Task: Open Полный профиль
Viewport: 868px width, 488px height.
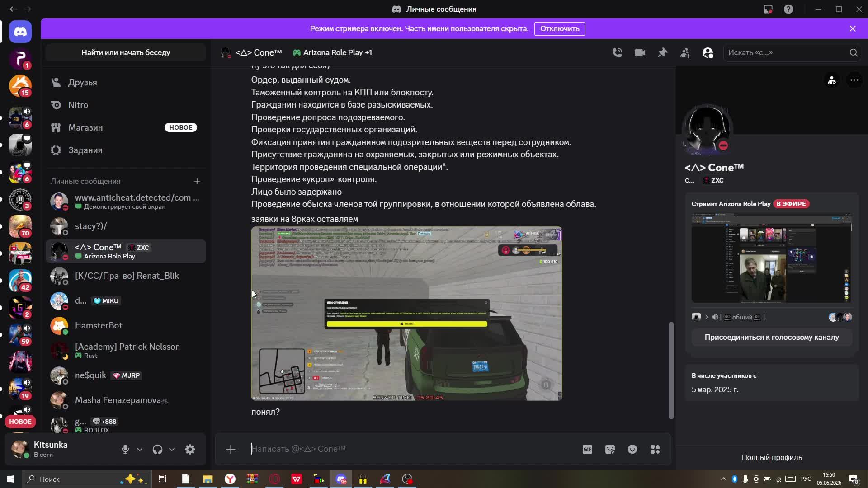Action: pyautogui.click(x=772, y=457)
